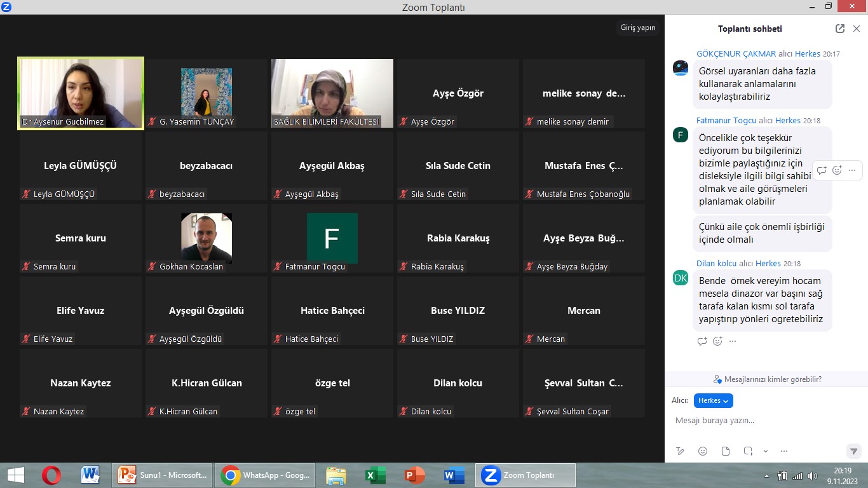
Task: Click the Giriş yapın button
Action: 637,28
